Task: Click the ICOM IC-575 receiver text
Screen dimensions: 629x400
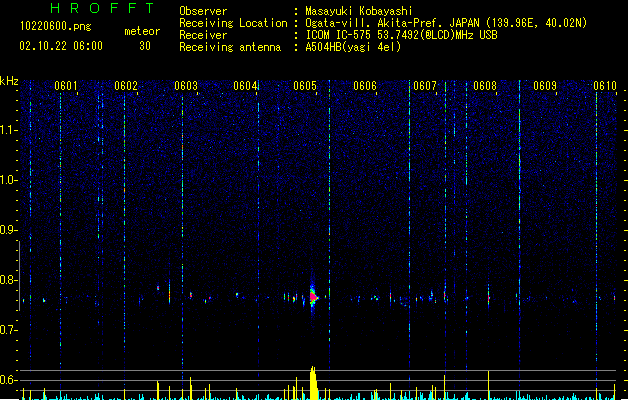Action: tap(401, 35)
